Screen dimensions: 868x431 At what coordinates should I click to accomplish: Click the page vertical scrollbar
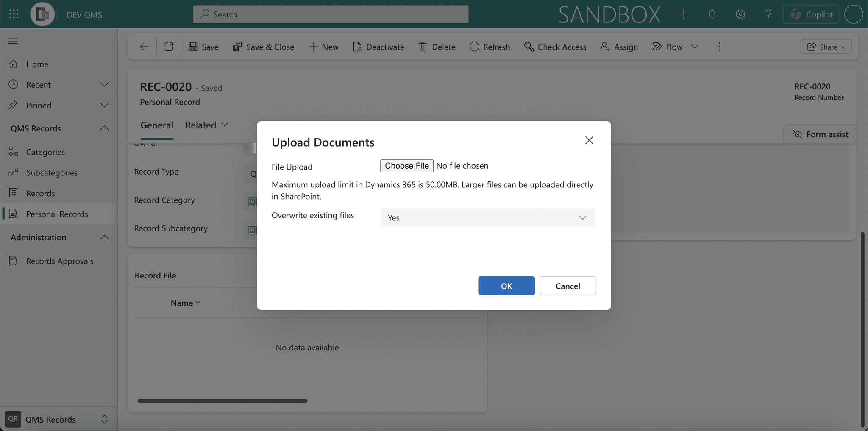click(x=862, y=329)
